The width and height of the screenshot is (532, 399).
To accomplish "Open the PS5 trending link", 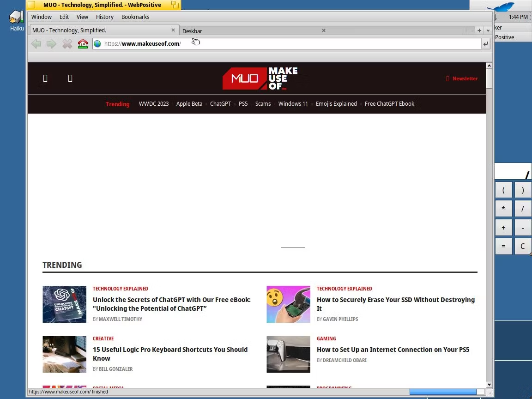I will coord(243,104).
